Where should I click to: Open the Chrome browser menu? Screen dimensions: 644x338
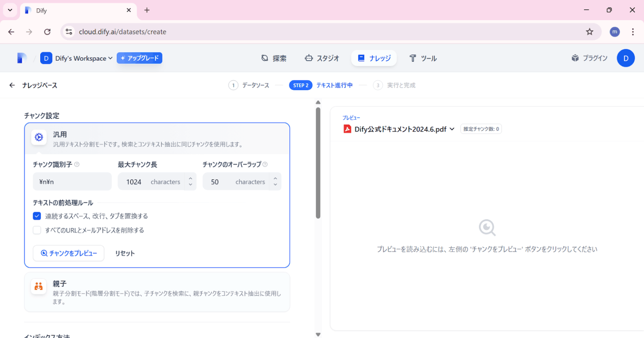tap(633, 31)
